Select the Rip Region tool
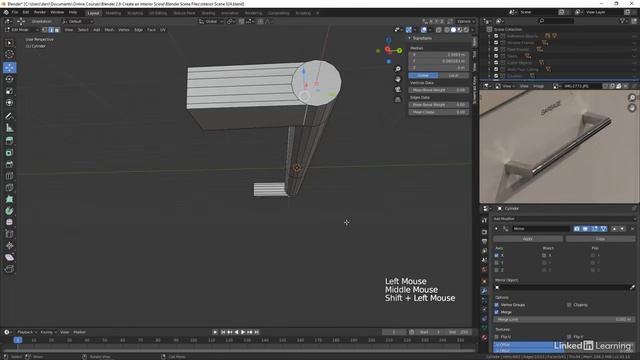The height and width of the screenshot is (360, 640). (x=9, y=269)
